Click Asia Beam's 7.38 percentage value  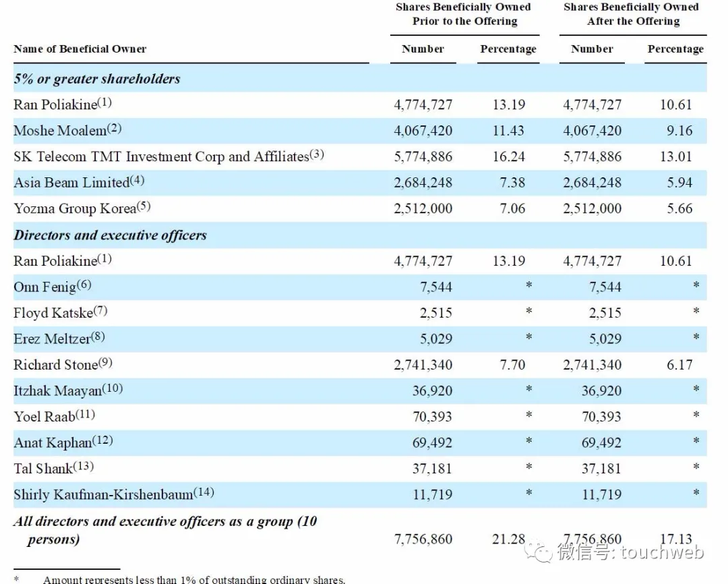pos(512,183)
